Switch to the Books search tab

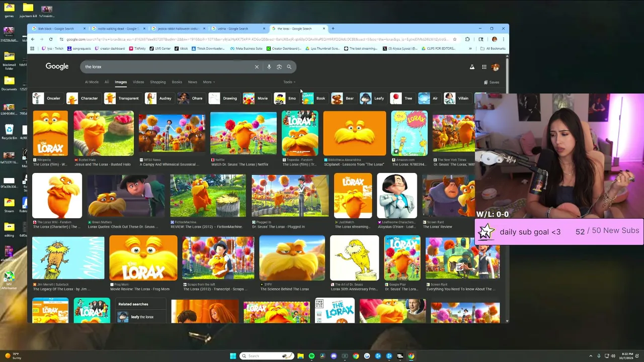pyautogui.click(x=177, y=82)
